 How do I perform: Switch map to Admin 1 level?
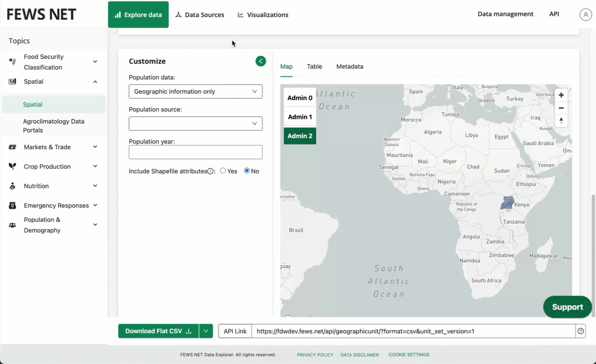point(300,117)
